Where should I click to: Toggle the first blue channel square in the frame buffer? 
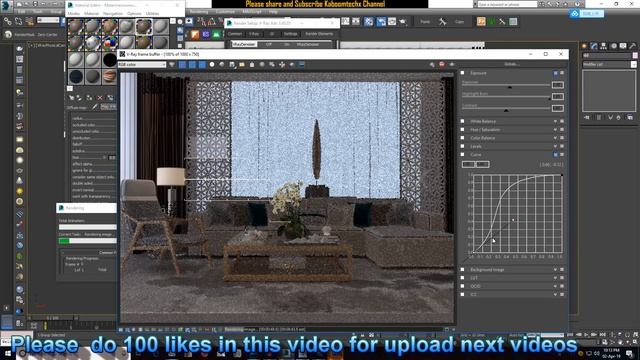[x=182, y=64]
